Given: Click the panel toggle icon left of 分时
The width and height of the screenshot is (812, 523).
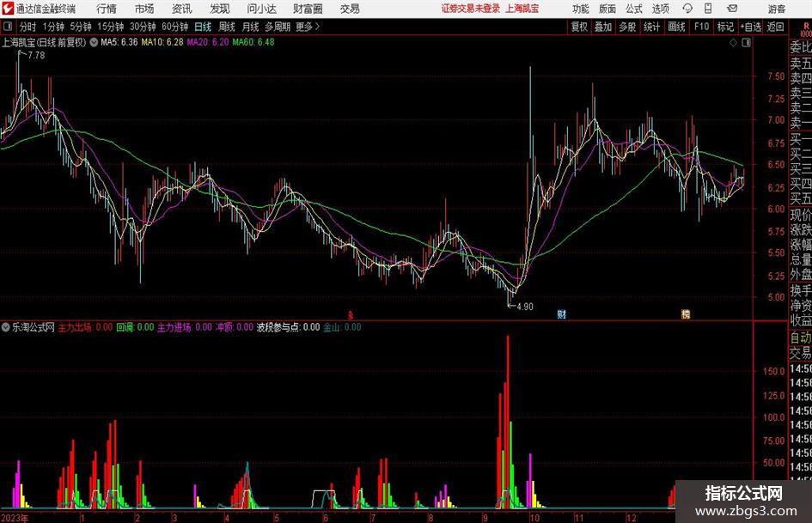Looking at the screenshot, I should pyautogui.click(x=8, y=27).
